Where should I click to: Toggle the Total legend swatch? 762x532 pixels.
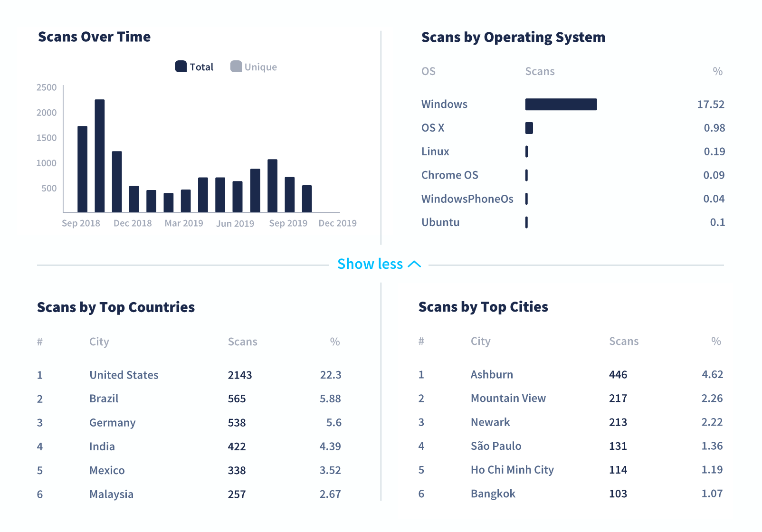coord(181,66)
